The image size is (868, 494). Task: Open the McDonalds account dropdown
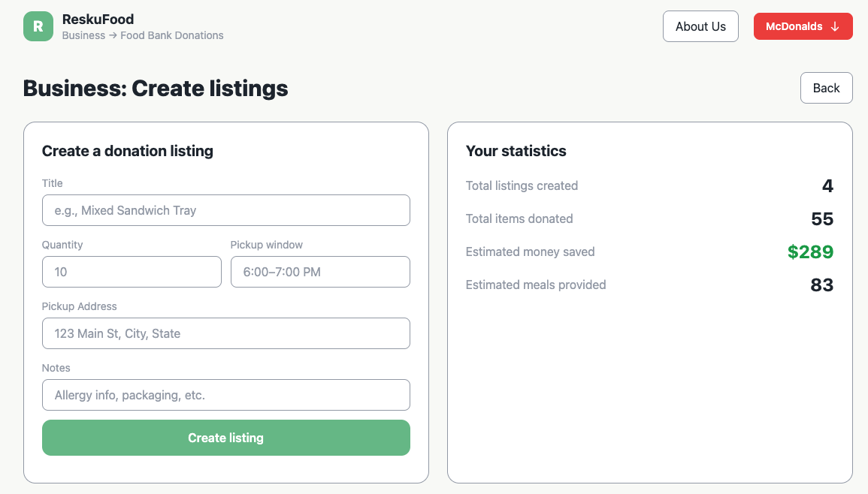(x=802, y=26)
